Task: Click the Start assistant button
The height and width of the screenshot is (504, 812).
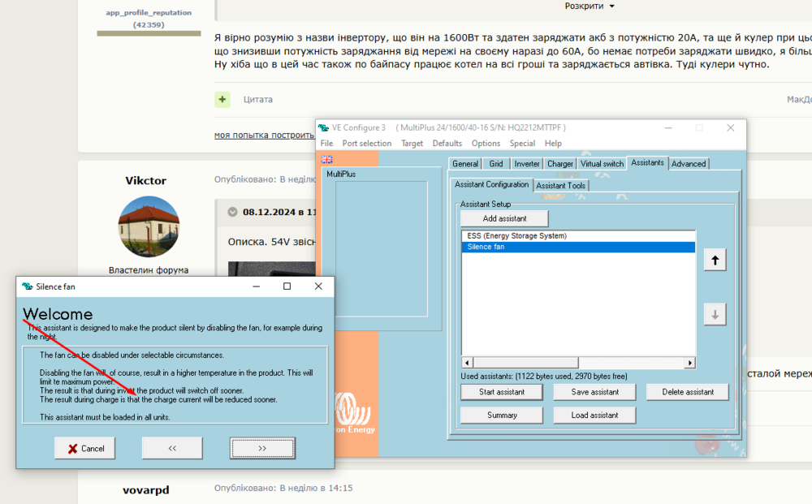Action: click(501, 392)
